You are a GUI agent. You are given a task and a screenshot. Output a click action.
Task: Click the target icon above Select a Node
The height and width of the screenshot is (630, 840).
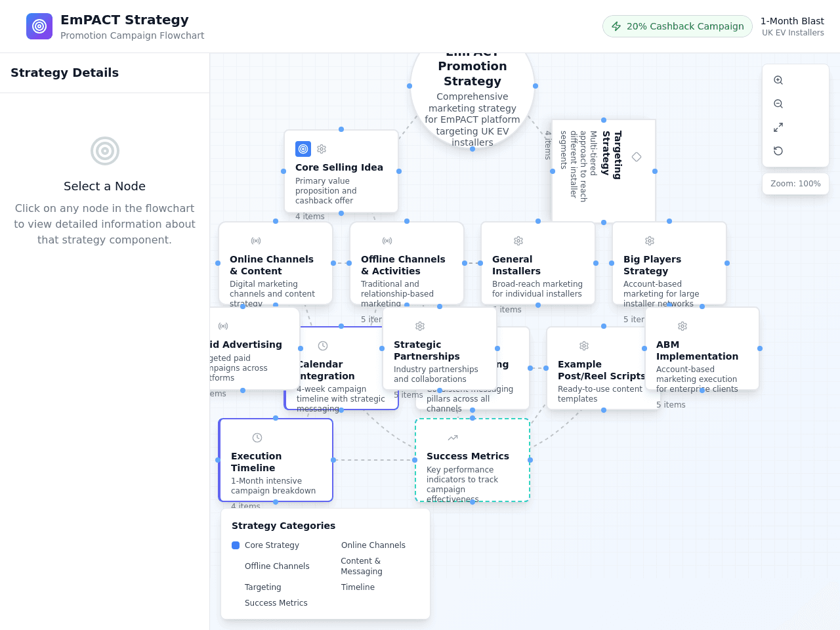point(105,151)
